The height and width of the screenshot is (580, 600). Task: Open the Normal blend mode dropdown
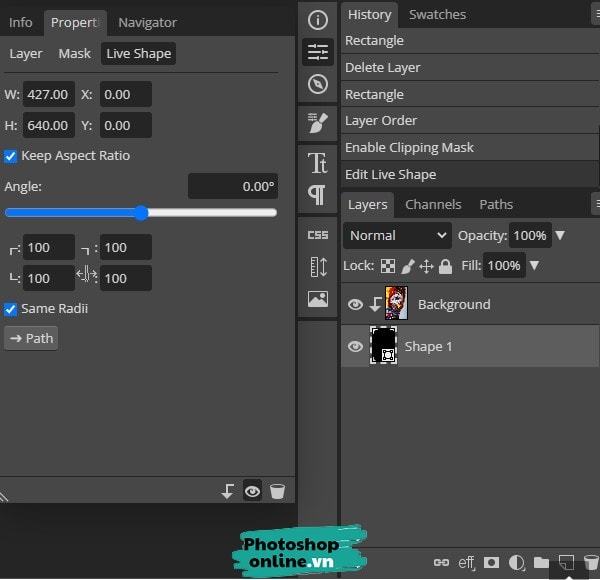[x=397, y=236]
